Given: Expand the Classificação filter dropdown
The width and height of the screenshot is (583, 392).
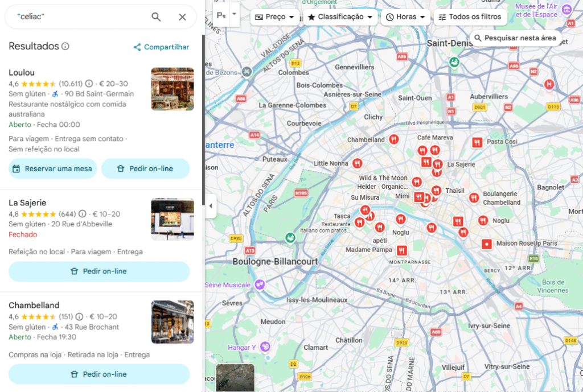Looking at the screenshot, I should tap(340, 16).
